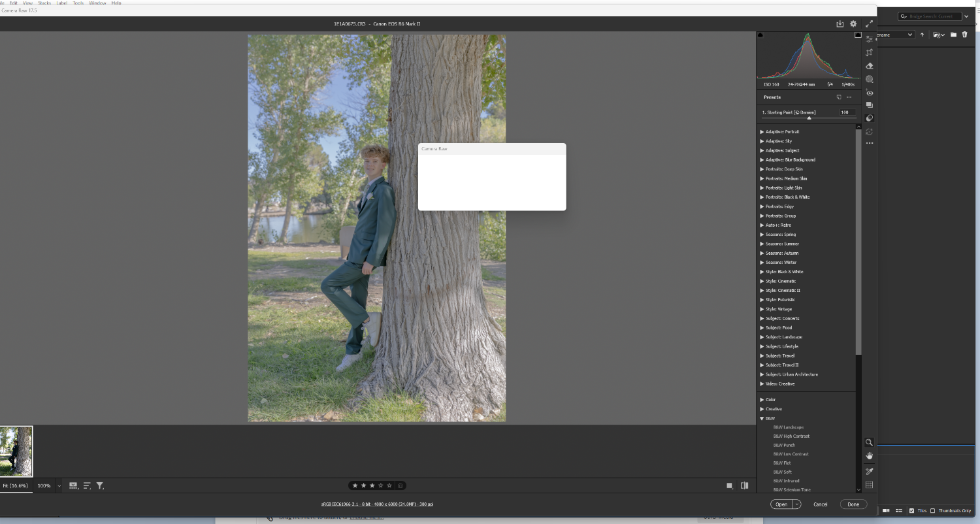This screenshot has height=524, width=980.
Task: Toggle before/after split view
Action: click(x=744, y=485)
